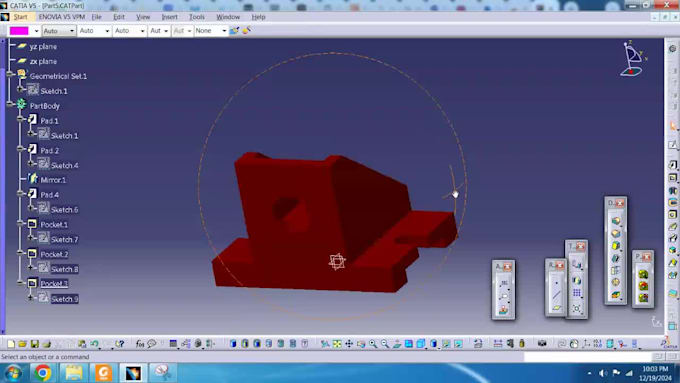Click the New document icon
The image size is (680, 383).
point(11,344)
